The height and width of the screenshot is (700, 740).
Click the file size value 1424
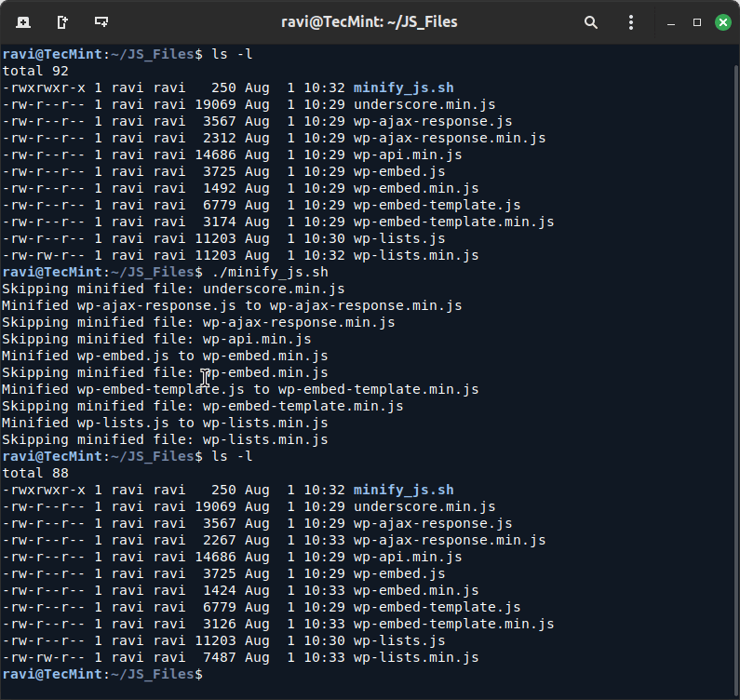[219, 590]
